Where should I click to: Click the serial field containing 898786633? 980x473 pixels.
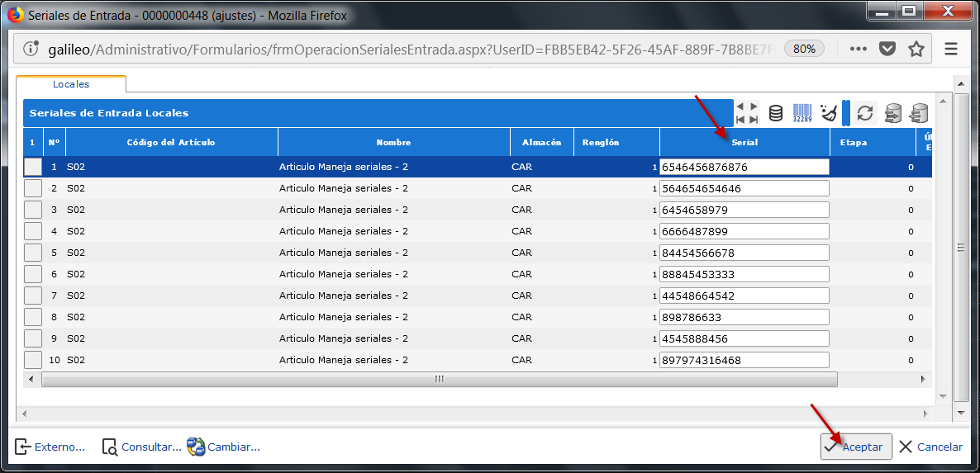(744, 317)
